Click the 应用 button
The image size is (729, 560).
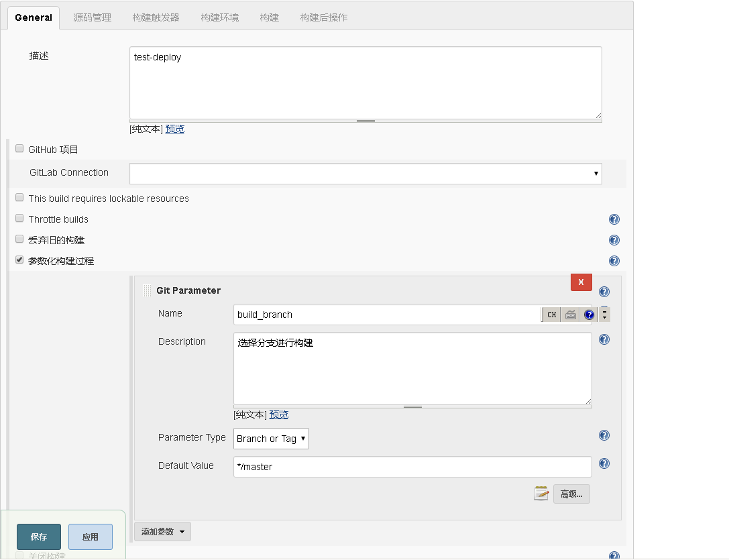pos(90,537)
